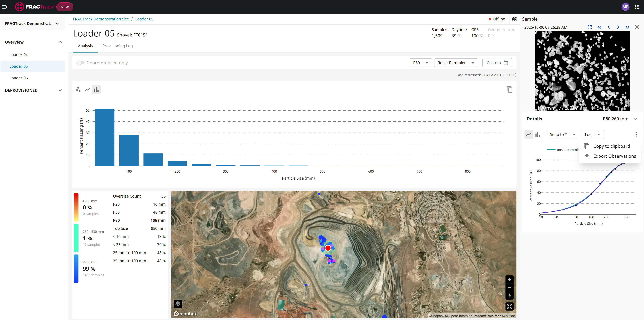Open the Rosin-Rammler model dropdown
Image resolution: width=644 pixels, height=320 pixels.
click(456, 63)
